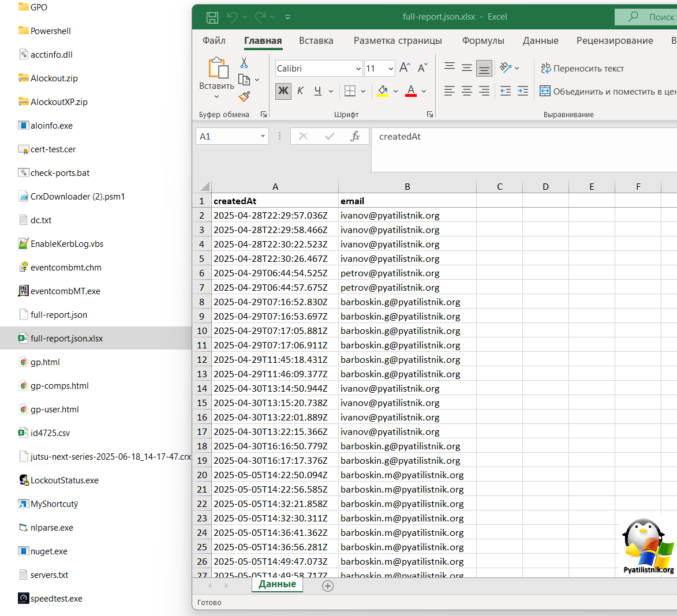
Task: Open the Формулы tab
Action: click(x=483, y=40)
